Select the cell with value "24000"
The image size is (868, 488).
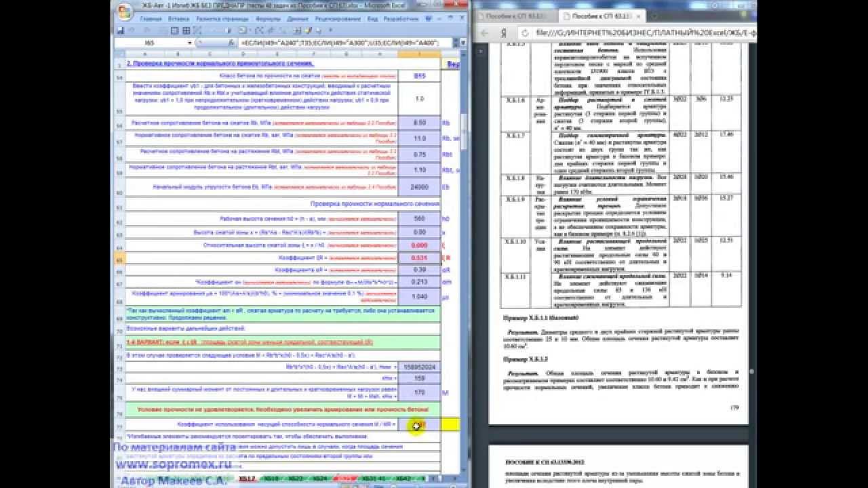tap(419, 186)
